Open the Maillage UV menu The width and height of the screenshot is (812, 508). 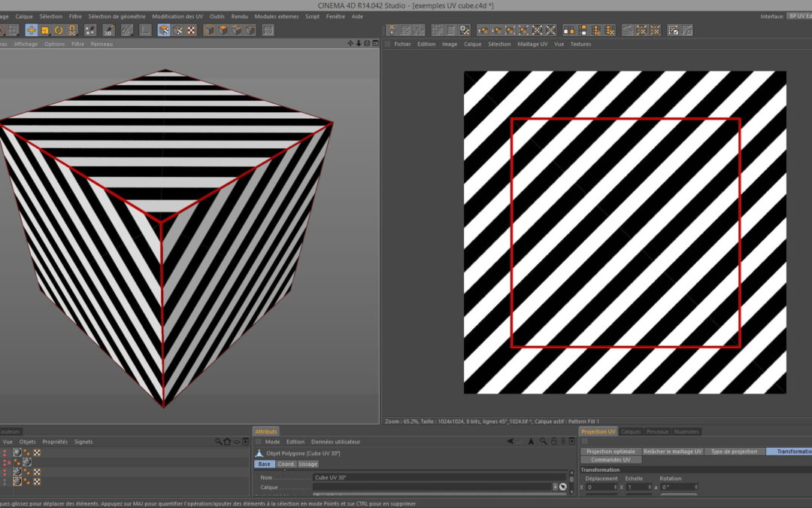(x=532, y=44)
